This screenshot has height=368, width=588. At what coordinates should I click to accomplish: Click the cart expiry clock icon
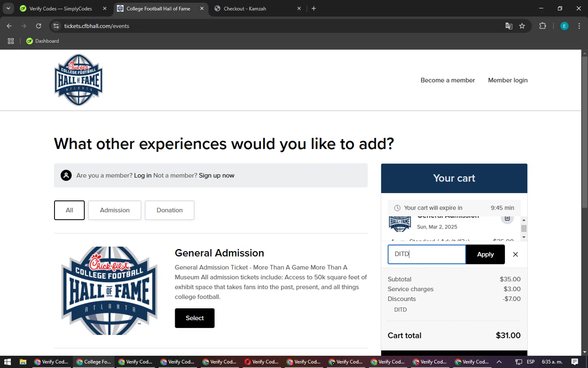coord(397,208)
